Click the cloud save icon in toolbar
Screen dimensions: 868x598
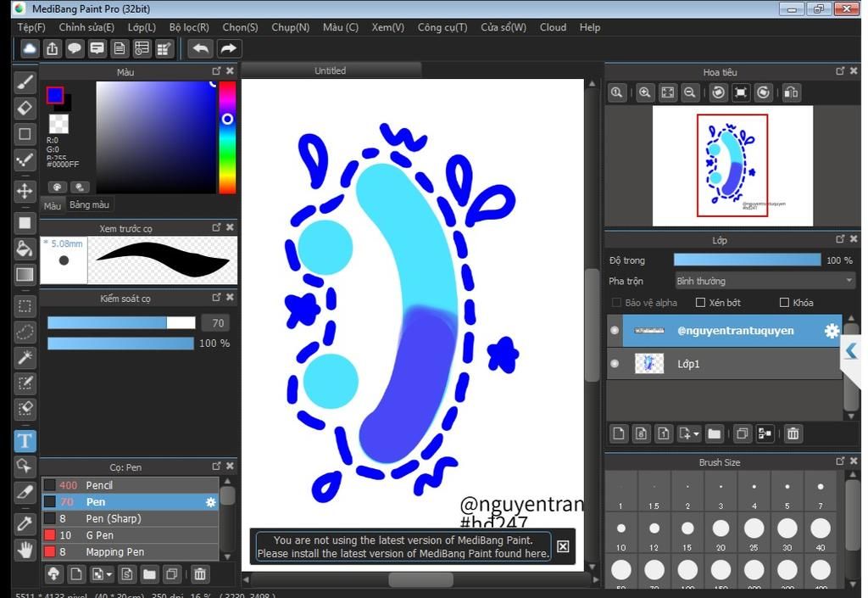point(30,48)
